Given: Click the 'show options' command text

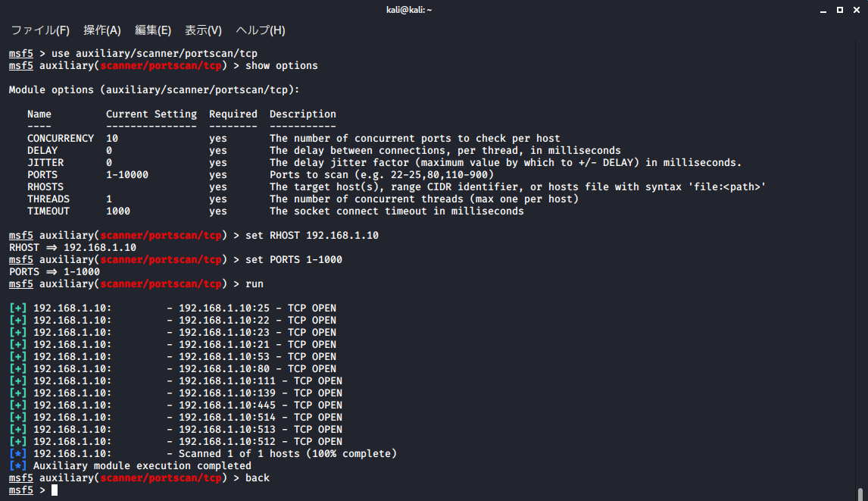Looking at the screenshot, I should (282, 65).
